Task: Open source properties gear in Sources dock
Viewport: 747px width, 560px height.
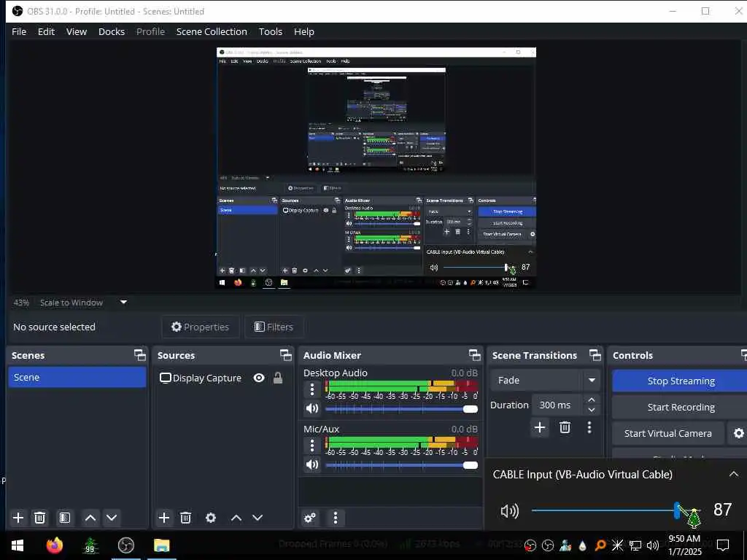Action: tap(211, 518)
